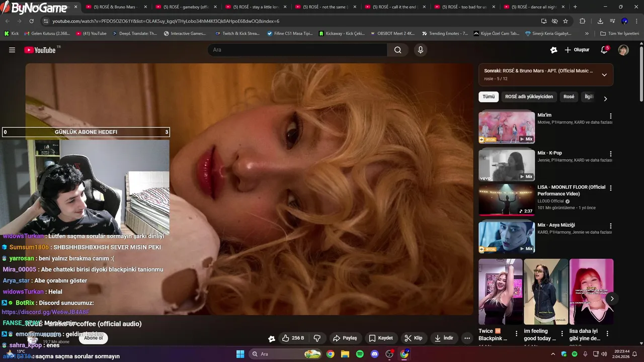Open Tüm Yer İşaretleri folder
This screenshot has height=362, width=644.
(620, 33)
